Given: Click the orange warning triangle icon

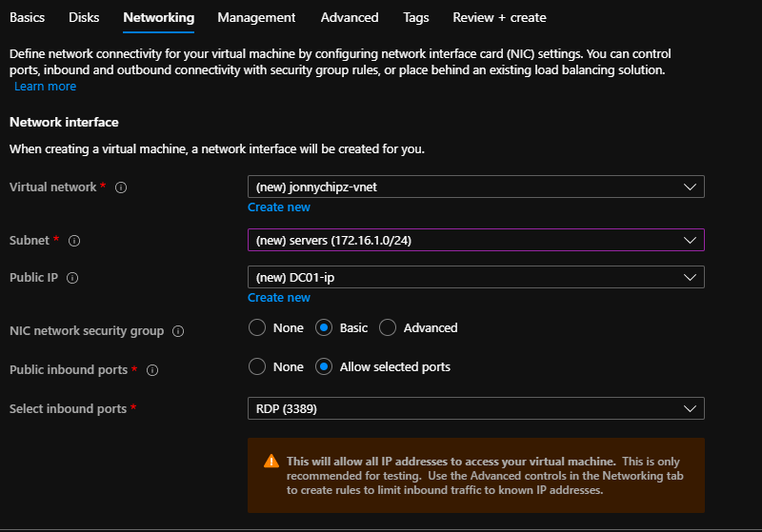Looking at the screenshot, I should [x=271, y=462].
